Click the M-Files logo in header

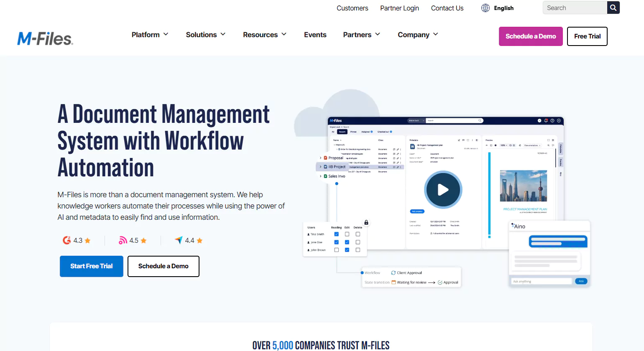point(45,38)
